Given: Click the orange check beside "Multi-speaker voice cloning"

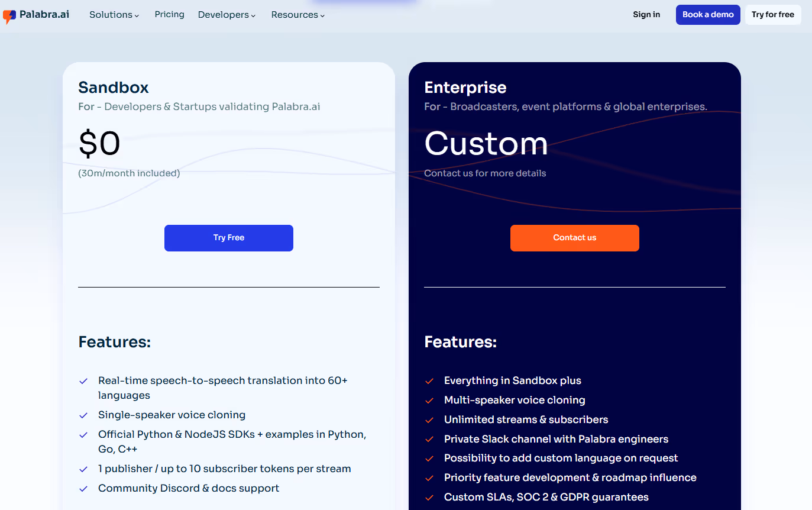Looking at the screenshot, I should pos(429,400).
